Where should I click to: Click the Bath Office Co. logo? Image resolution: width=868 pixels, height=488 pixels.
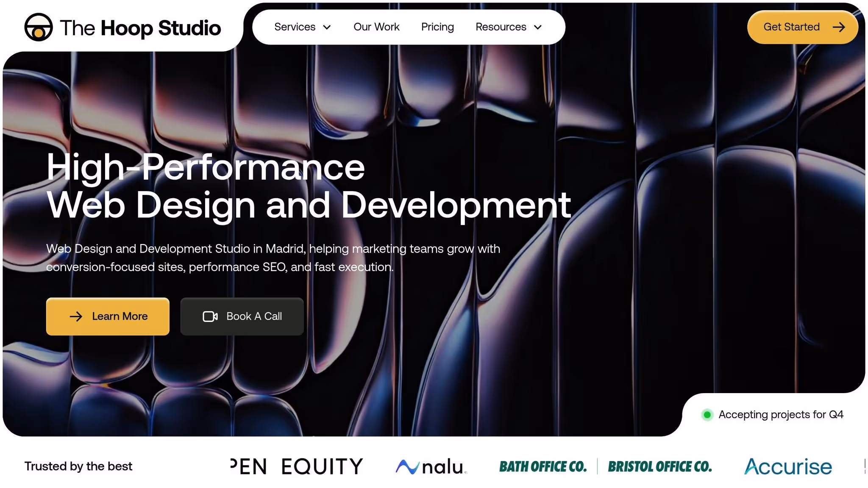543,466
